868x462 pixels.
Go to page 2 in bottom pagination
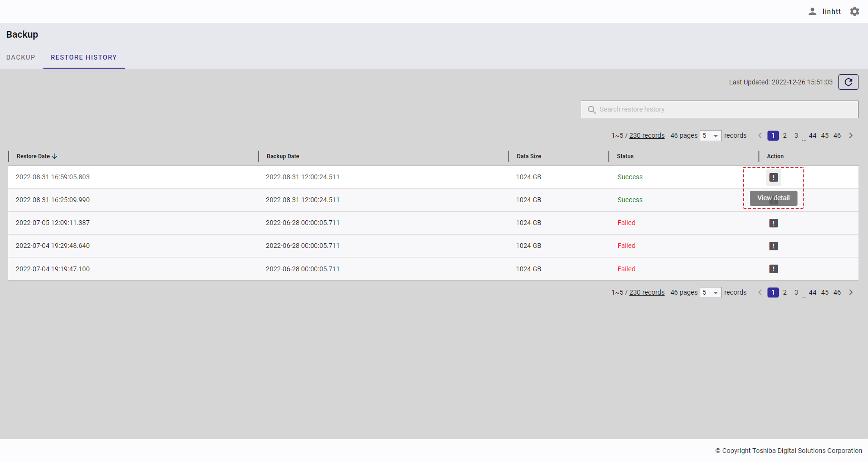click(x=785, y=293)
